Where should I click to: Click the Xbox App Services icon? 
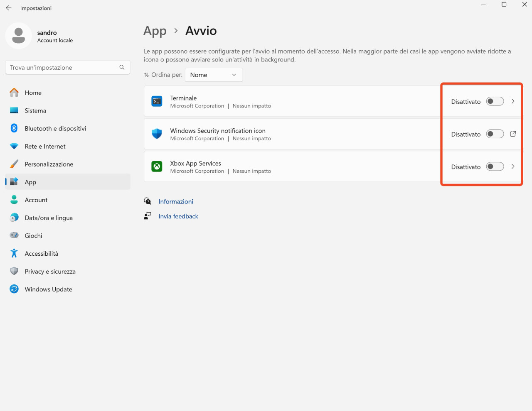coord(157,166)
